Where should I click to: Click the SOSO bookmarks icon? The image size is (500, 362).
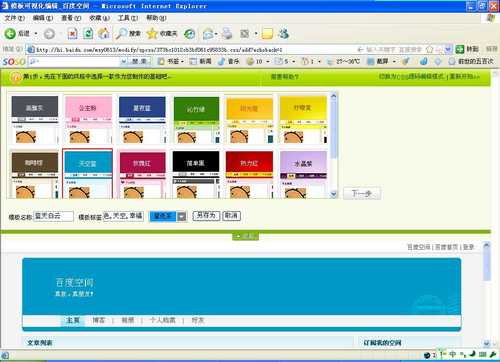[161, 61]
